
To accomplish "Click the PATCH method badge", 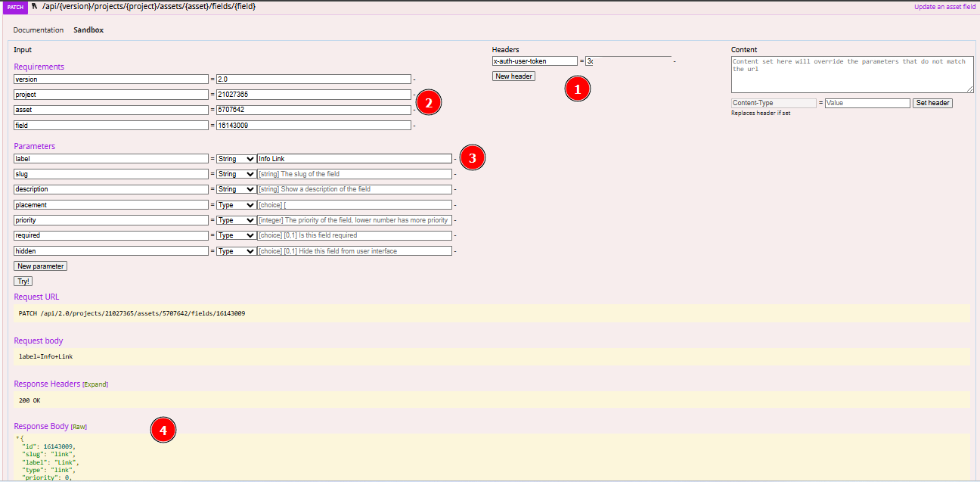I will (15, 6).
